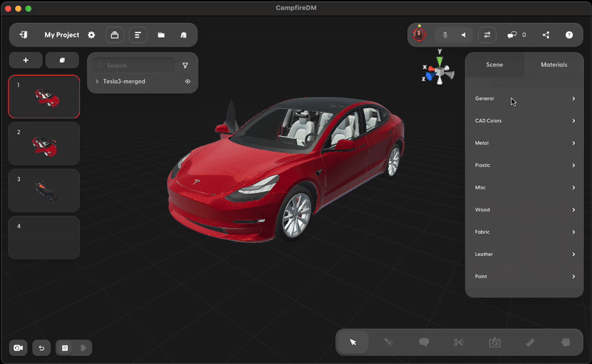Expand the Misc materials category
Viewport: 592px width, 364px height.
[x=525, y=188]
